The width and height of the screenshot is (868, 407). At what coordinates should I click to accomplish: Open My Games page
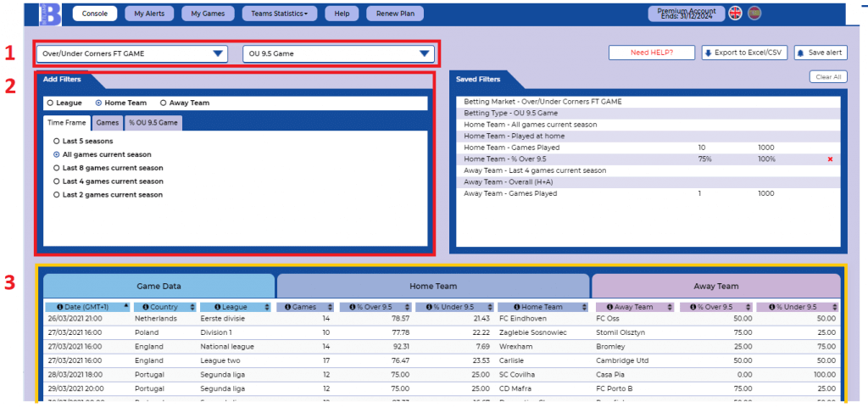click(209, 14)
